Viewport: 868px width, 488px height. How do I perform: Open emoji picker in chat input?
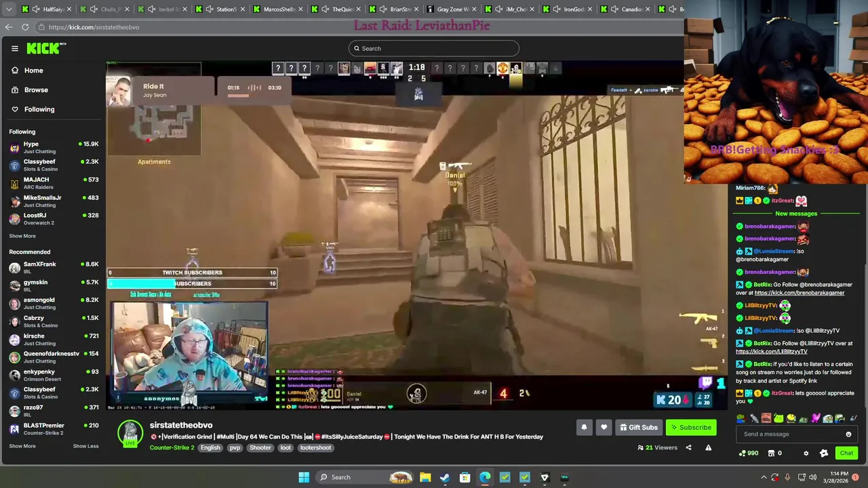point(848,434)
